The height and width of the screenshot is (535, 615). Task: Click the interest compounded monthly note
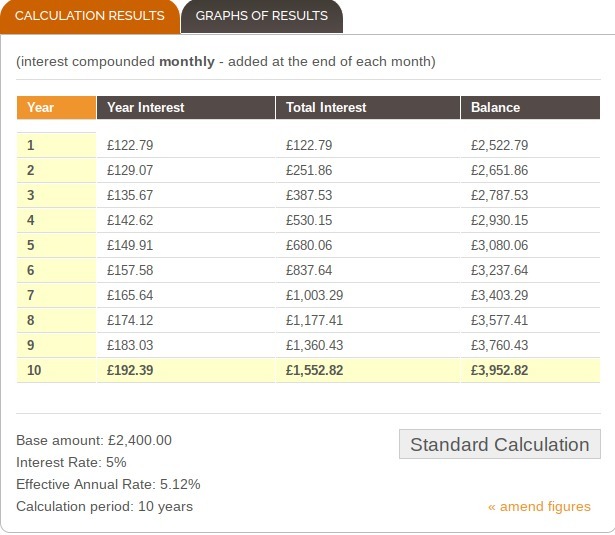tap(226, 62)
